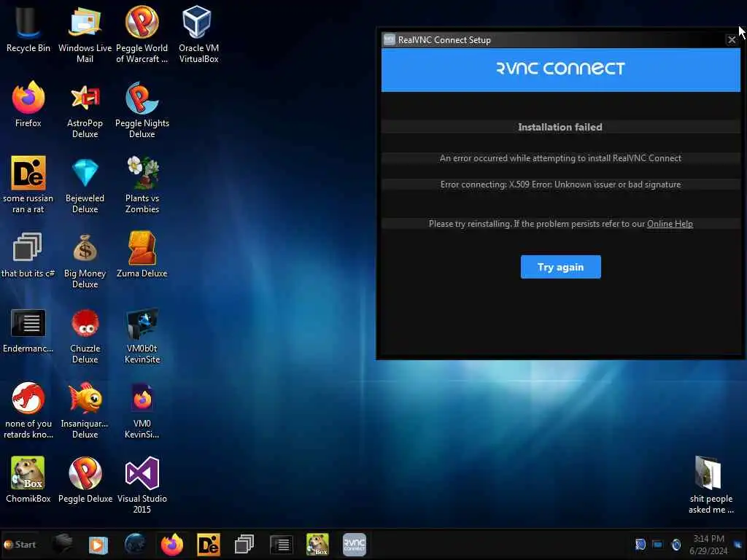Open Firefox from the taskbar
The image size is (747, 560).
[172, 544]
